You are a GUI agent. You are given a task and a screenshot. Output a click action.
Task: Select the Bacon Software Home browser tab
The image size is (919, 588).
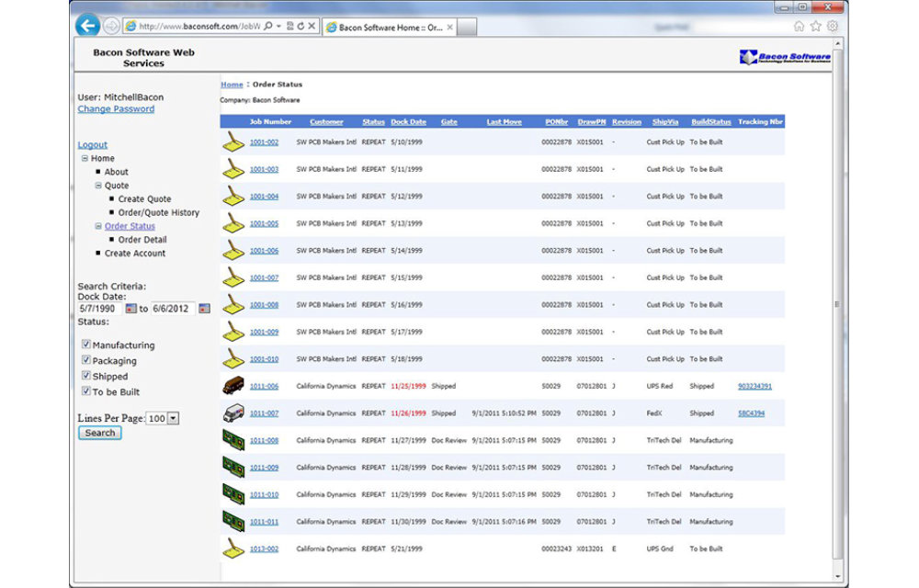coord(390,28)
